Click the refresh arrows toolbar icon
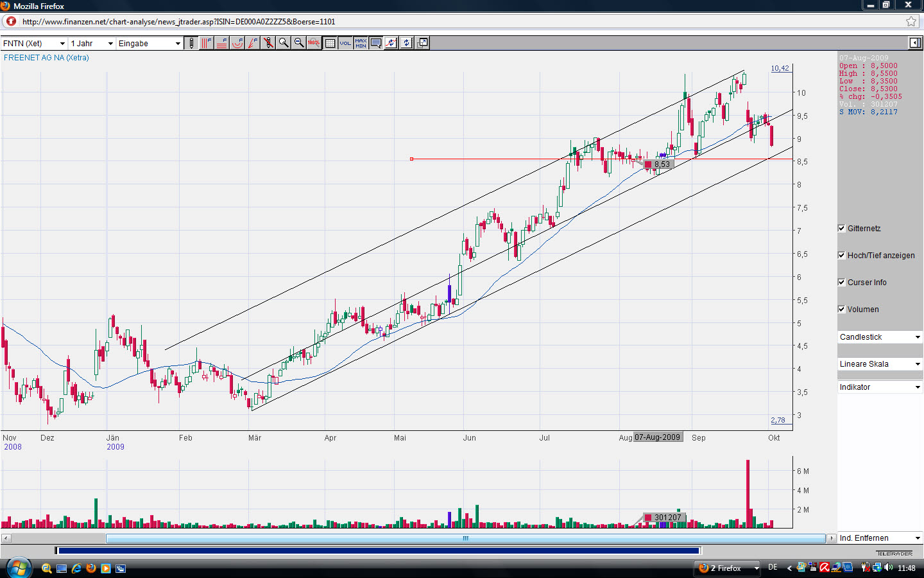This screenshot has height=578, width=924. click(407, 43)
